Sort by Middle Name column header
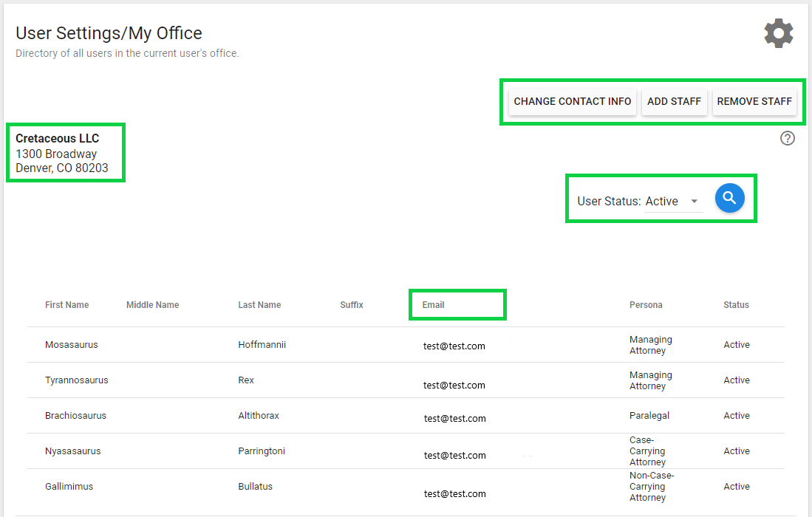This screenshot has width=812, height=517. pos(153,305)
